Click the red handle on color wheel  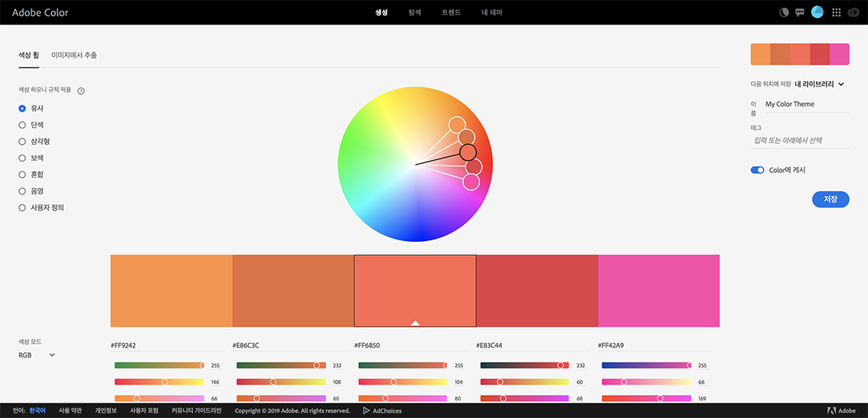click(x=474, y=166)
